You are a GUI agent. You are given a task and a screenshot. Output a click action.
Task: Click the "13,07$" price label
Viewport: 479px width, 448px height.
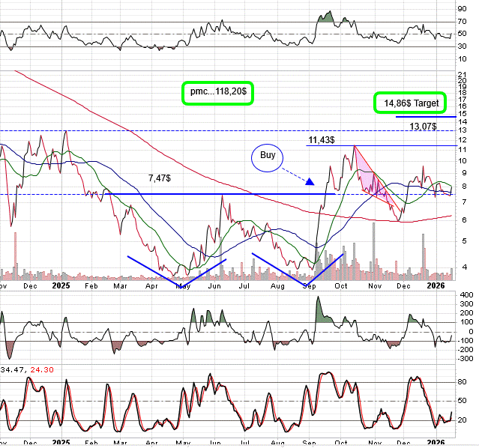[x=424, y=126]
